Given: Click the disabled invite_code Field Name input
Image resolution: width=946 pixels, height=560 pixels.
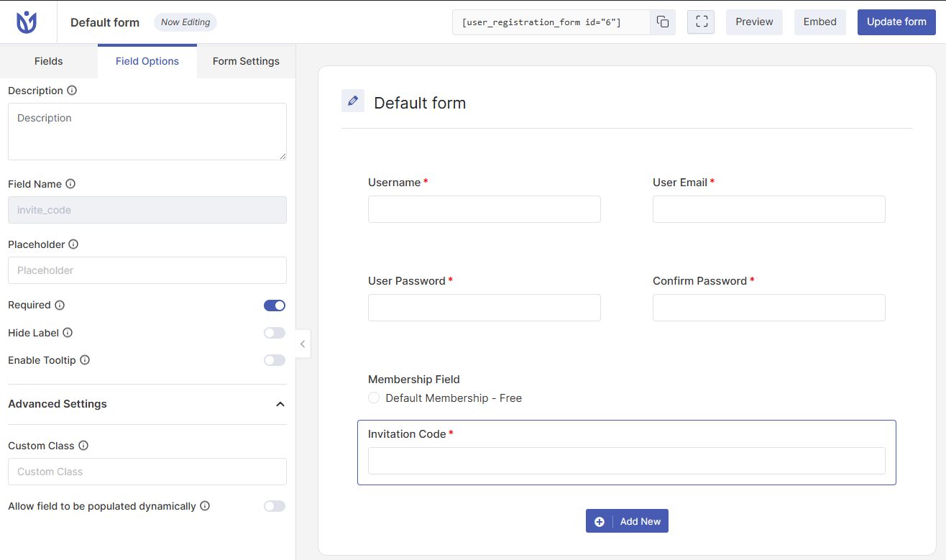Looking at the screenshot, I should [147, 210].
